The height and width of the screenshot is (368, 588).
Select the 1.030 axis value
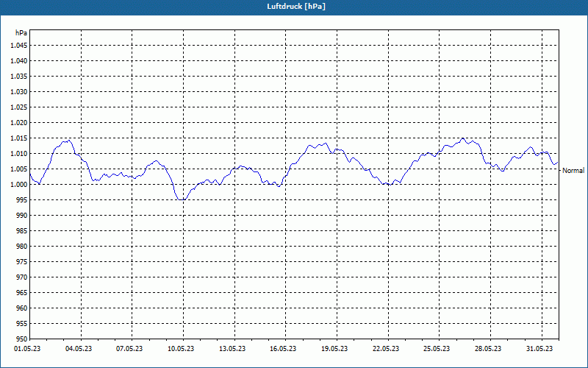(18, 91)
